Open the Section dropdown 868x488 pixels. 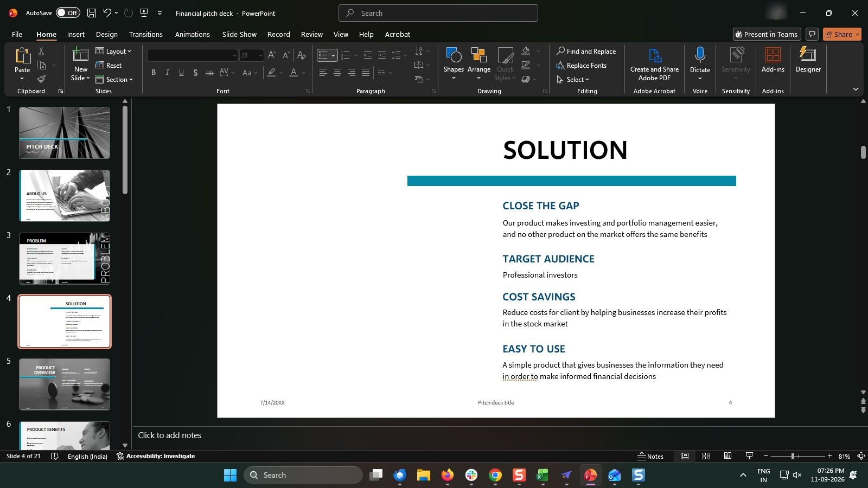pyautogui.click(x=114, y=79)
